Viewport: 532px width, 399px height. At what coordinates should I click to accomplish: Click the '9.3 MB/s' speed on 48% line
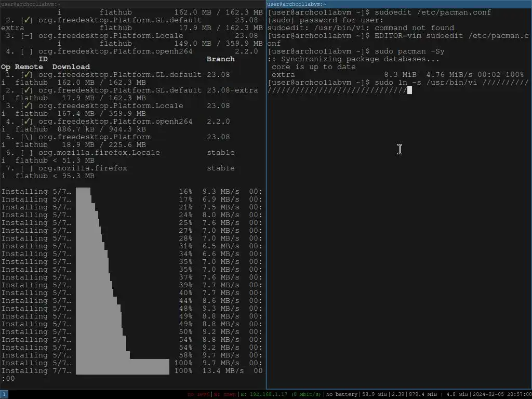point(220,309)
